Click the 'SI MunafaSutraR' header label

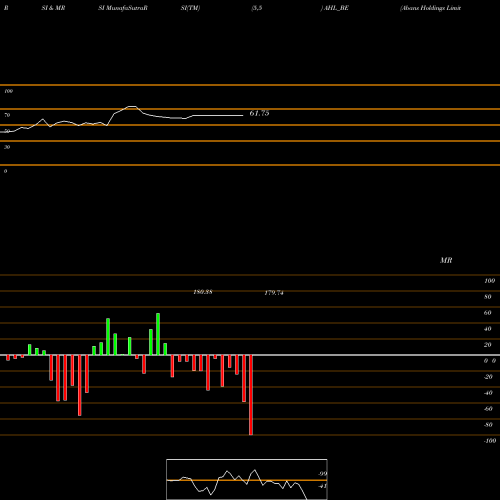pos(123,8)
